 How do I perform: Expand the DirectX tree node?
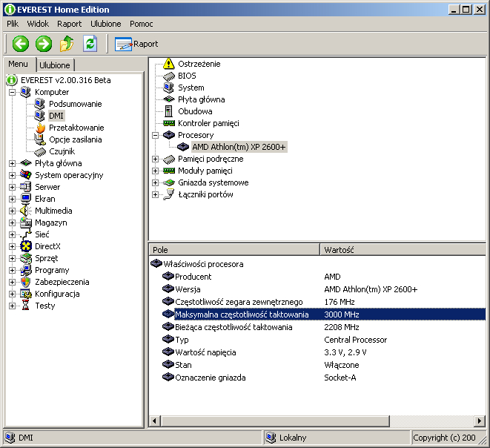pos(13,246)
